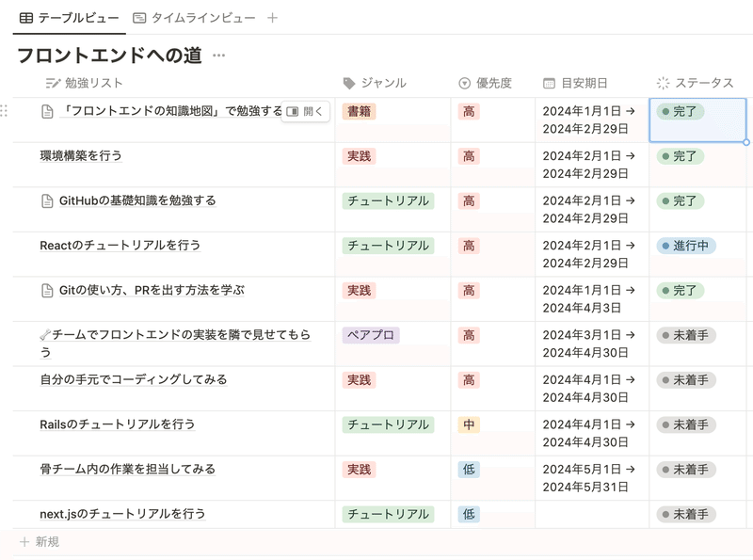Click the 目安期日 calendar column header
The height and width of the screenshot is (560, 753).
(x=575, y=83)
